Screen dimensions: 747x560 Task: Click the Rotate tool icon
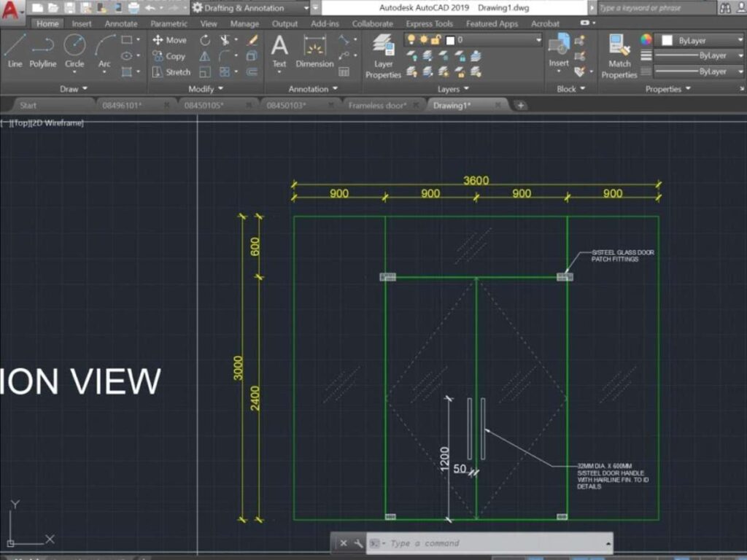[205, 40]
